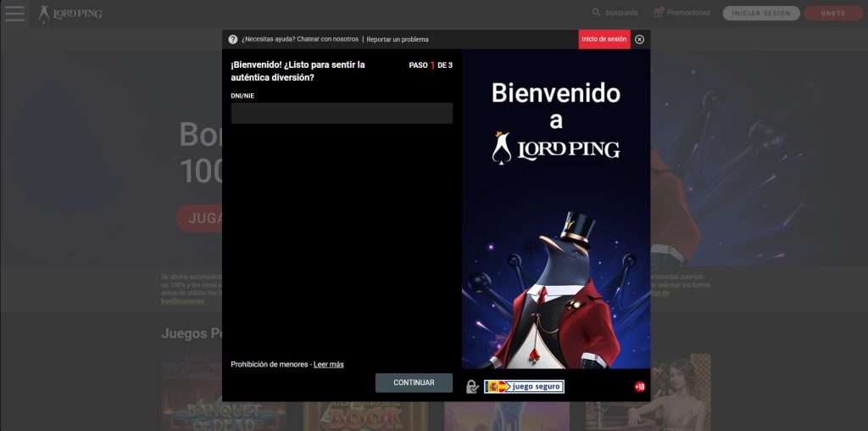Click the DNI/NIE field label
The width and height of the screenshot is (868, 431).
(242, 96)
